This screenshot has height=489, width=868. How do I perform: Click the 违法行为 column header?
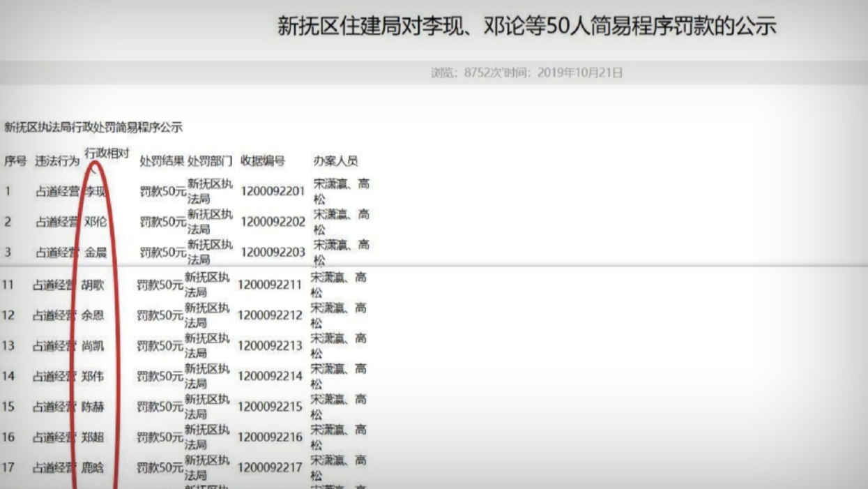(57, 161)
